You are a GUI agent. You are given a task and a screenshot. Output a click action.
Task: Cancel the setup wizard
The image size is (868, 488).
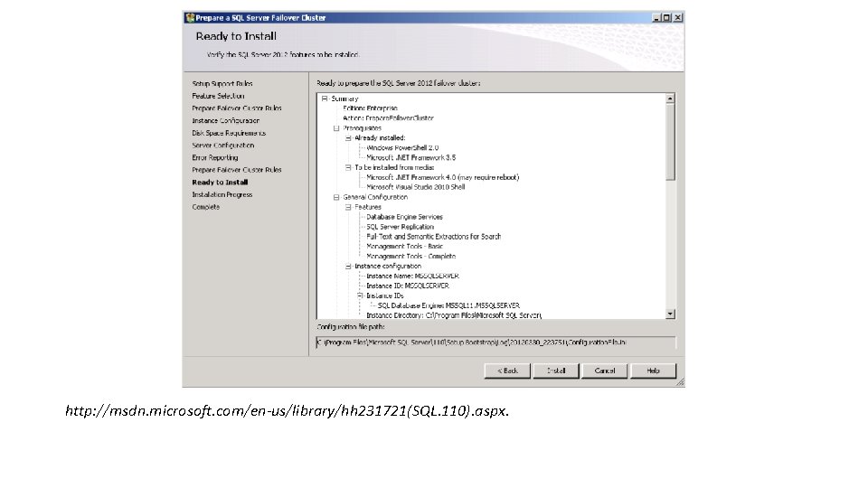tap(605, 371)
